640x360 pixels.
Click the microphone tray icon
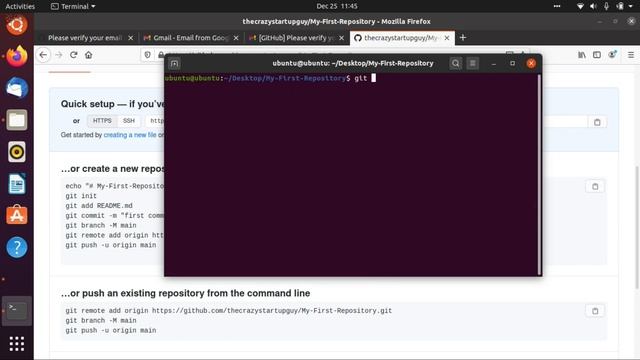(606, 6)
